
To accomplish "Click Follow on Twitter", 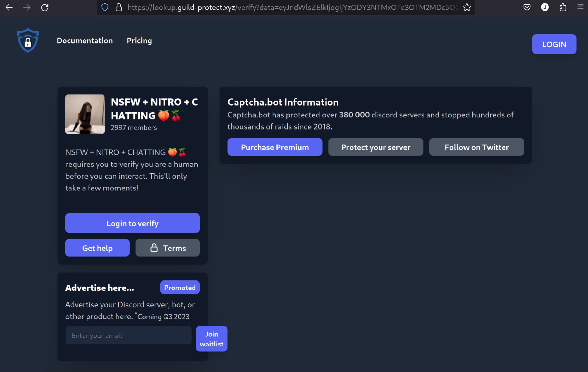I will click(476, 147).
